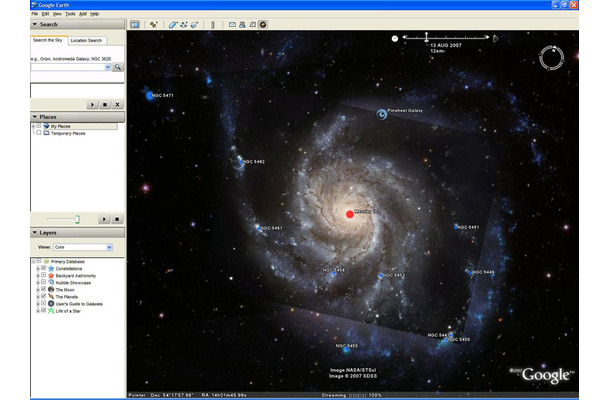
Task: Click the Pinwheel Galaxy spiral placemark icon
Action: (x=382, y=114)
